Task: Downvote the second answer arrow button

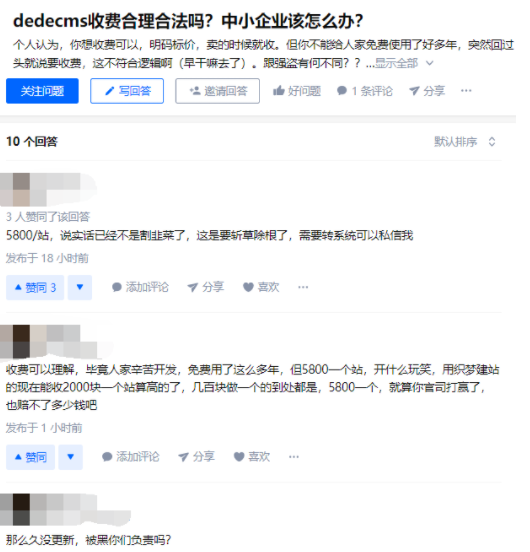Action: point(71,457)
